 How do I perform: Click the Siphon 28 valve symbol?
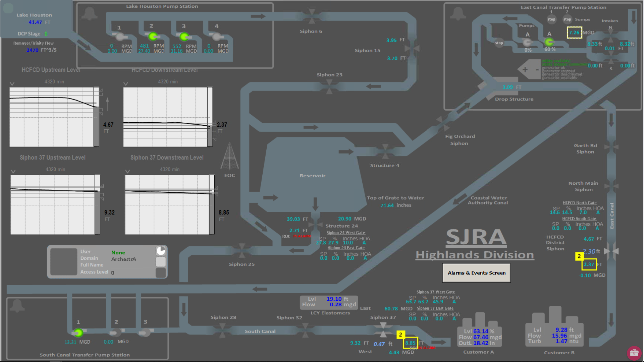222,330
